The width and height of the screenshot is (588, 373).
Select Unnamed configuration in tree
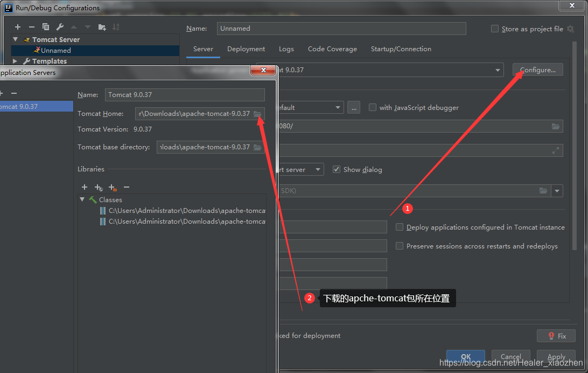coord(95,50)
